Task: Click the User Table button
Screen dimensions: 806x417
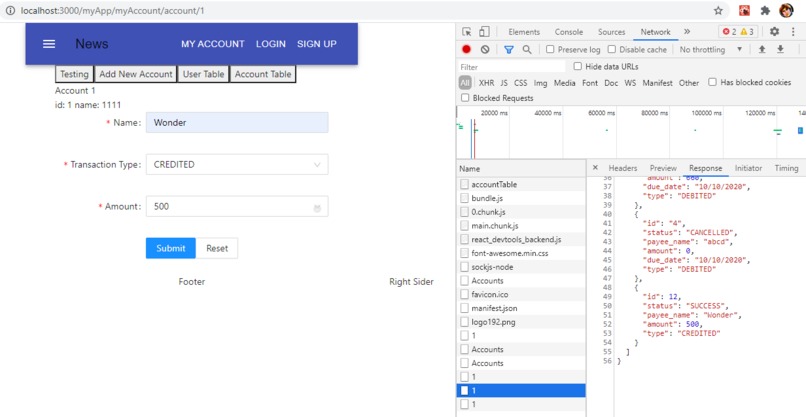Action: point(204,74)
